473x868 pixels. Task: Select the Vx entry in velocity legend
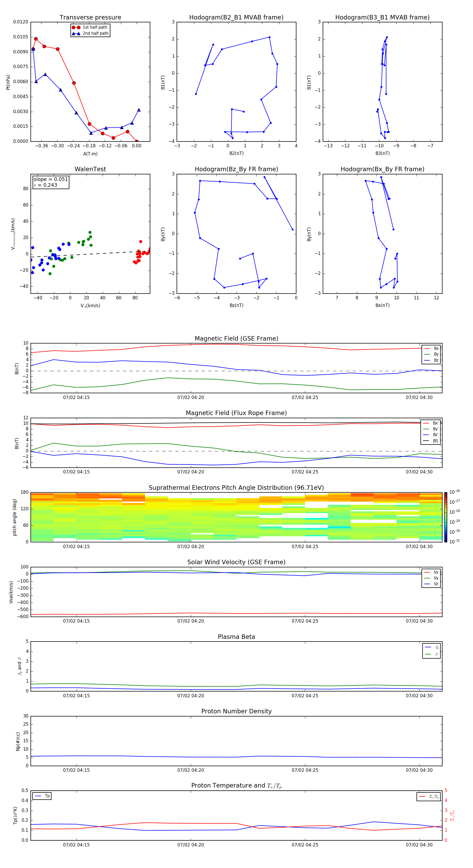coord(431,572)
